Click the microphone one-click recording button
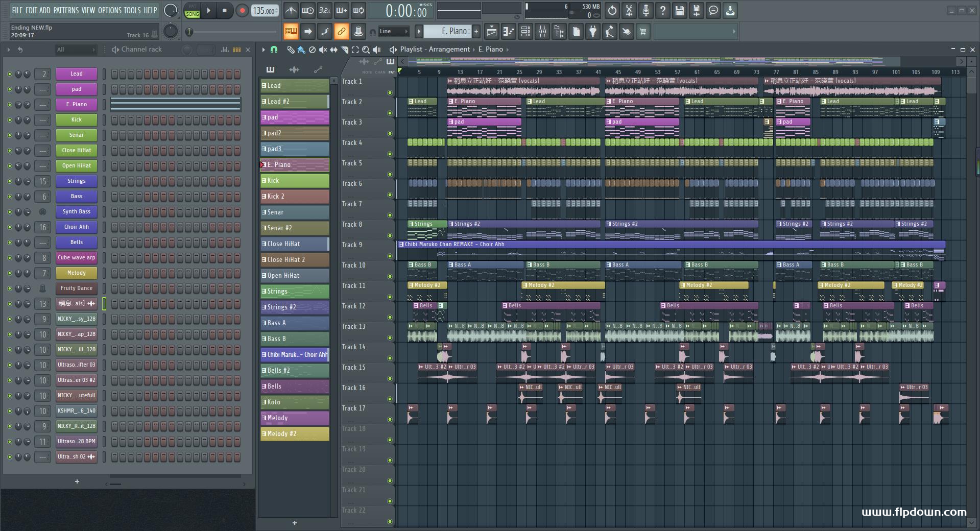Screen dimensions: 980x531 pyautogui.click(x=646, y=10)
